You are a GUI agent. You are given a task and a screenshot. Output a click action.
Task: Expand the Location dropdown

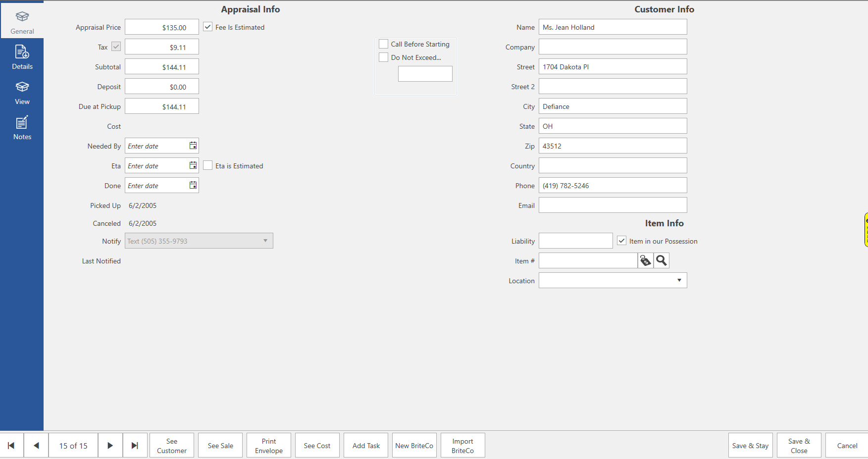tap(679, 280)
